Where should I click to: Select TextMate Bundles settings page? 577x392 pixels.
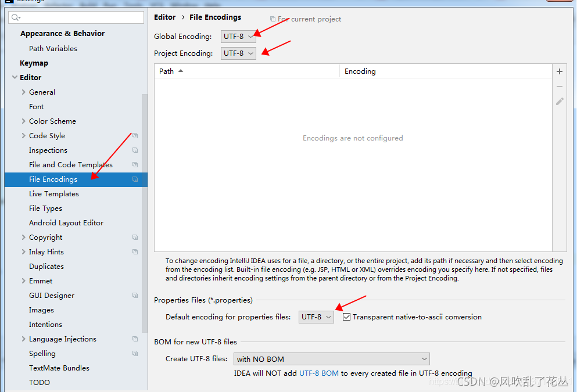[59, 368]
